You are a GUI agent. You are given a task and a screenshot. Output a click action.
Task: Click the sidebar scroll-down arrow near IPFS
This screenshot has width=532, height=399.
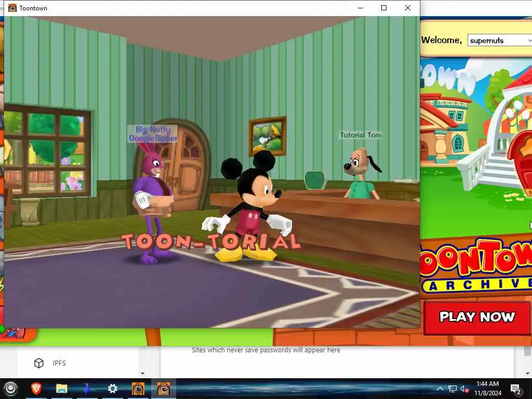coord(142,373)
